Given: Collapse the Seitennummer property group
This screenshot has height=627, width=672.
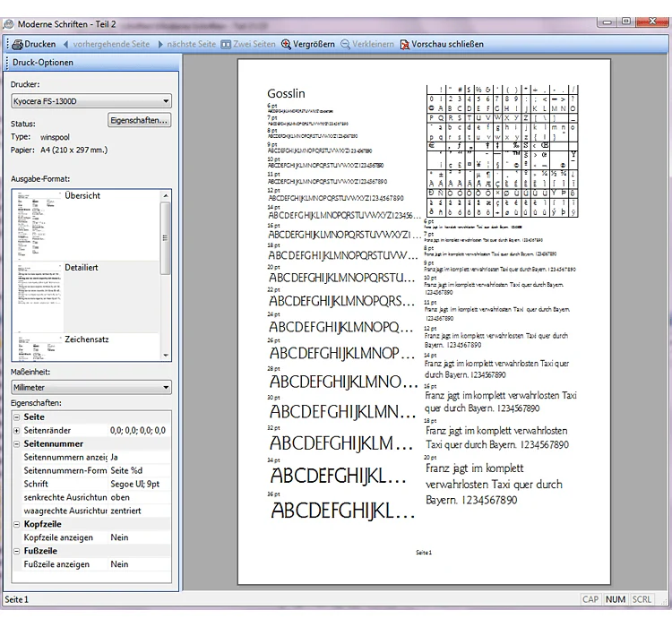Looking at the screenshot, I should click(17, 444).
